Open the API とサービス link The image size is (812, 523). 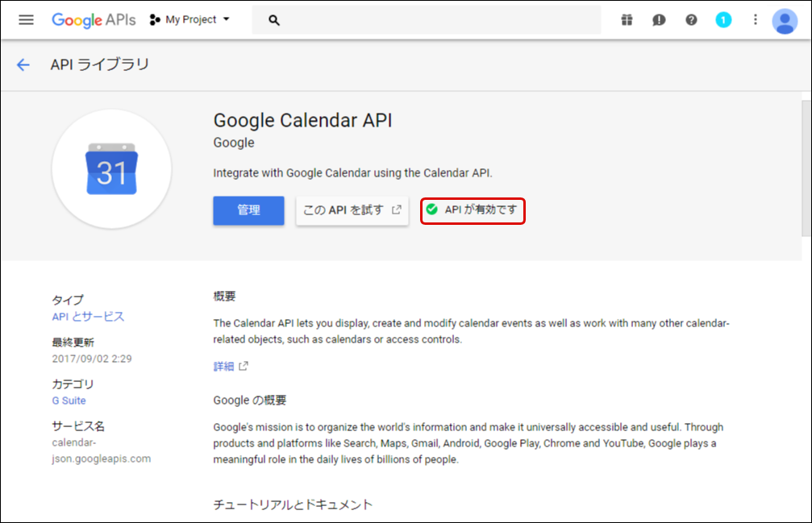pos(88,317)
